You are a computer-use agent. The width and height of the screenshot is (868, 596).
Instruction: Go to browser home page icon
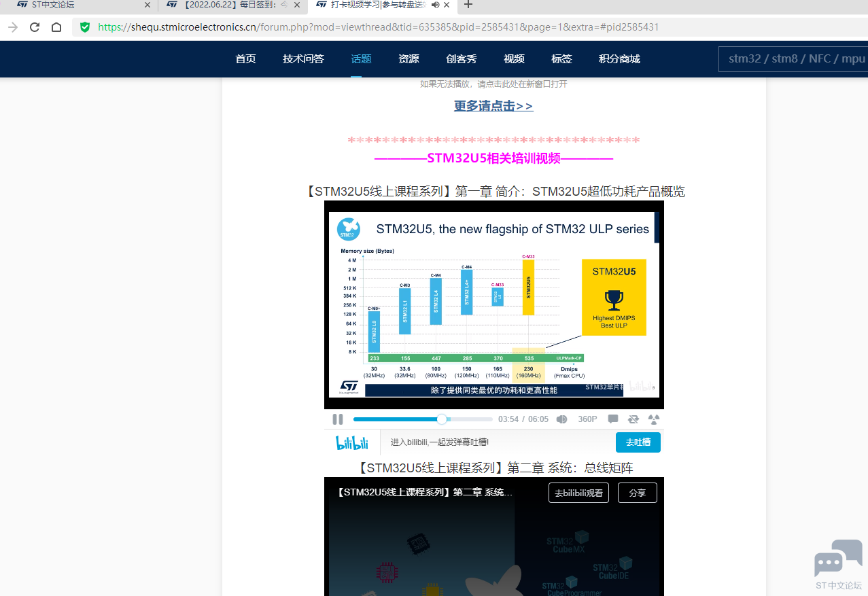[x=57, y=27]
